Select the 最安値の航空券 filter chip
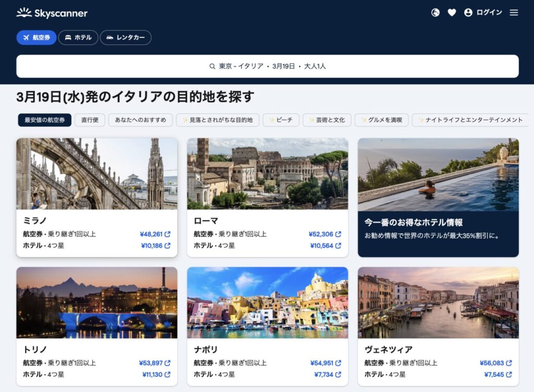534x392 pixels. [x=44, y=120]
